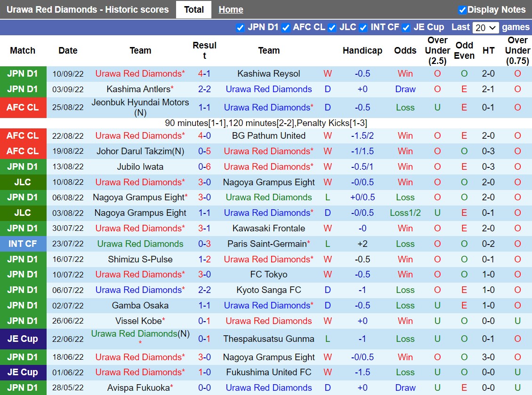Click the INT CF competition badge
Screen dimensions: 532x395
click(x=23, y=244)
